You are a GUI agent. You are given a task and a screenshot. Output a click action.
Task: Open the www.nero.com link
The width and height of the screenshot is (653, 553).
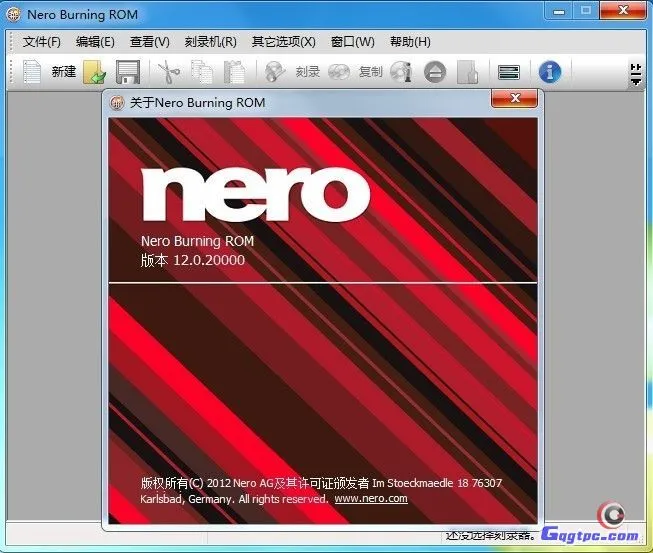point(371,498)
